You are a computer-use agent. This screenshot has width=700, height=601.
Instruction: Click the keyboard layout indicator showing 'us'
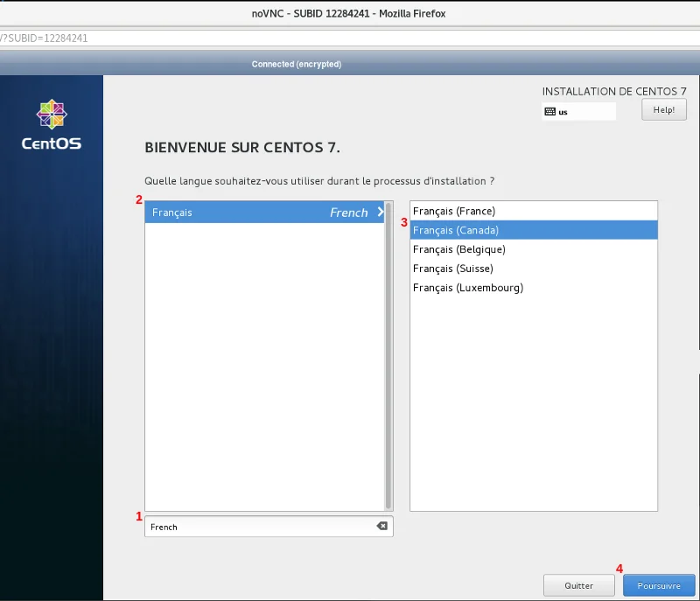tap(578, 111)
